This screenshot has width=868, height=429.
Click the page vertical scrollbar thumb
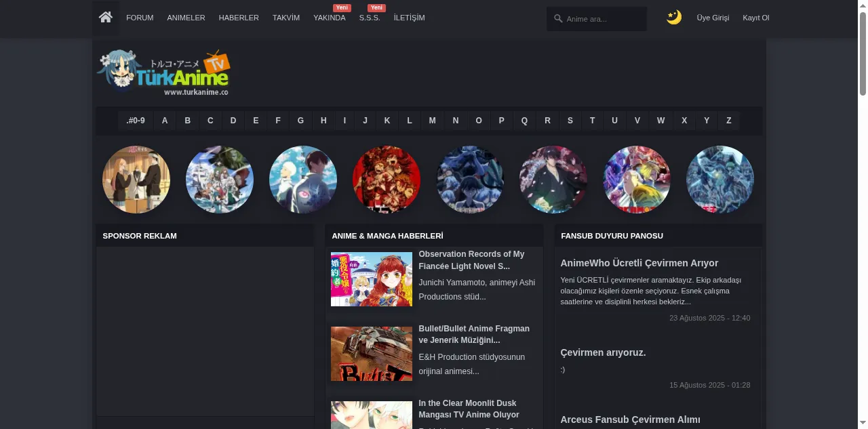pos(863,53)
